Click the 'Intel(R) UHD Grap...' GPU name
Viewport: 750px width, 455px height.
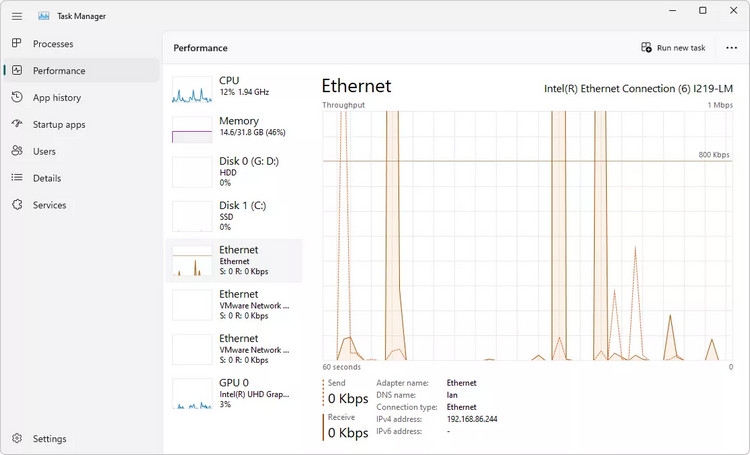(254, 394)
